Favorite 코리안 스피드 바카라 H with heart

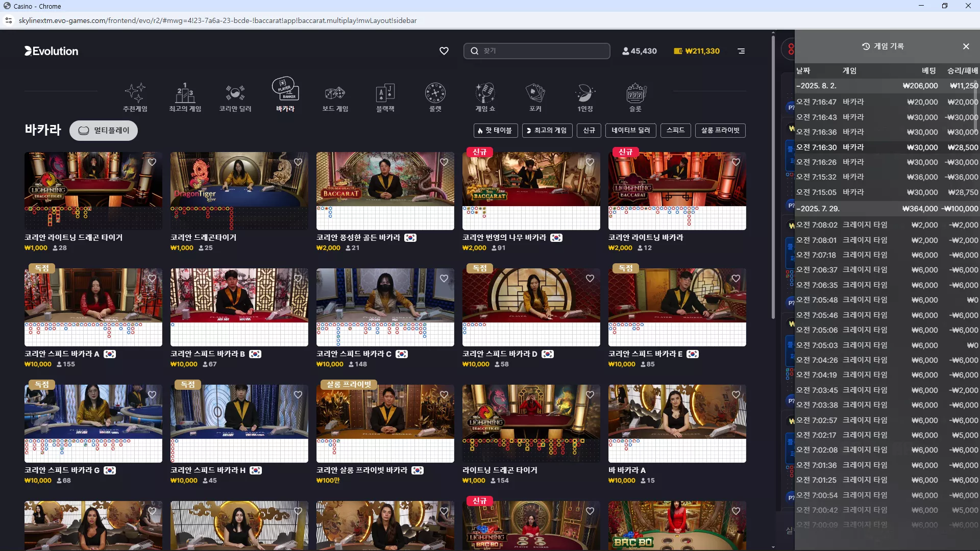(298, 395)
